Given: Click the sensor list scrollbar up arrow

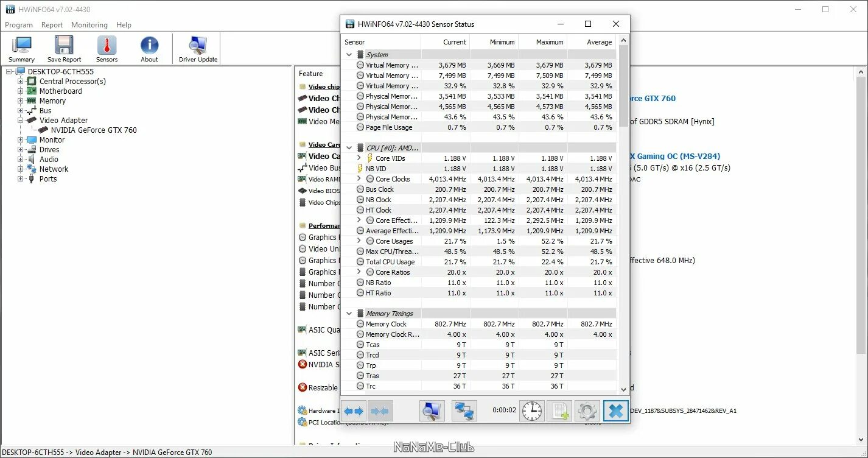Looking at the screenshot, I should point(623,40).
